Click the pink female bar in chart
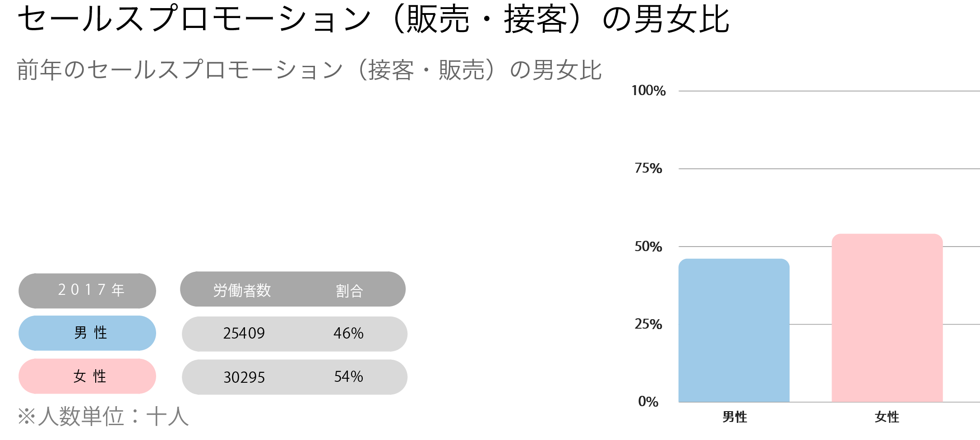 [x=887, y=318]
